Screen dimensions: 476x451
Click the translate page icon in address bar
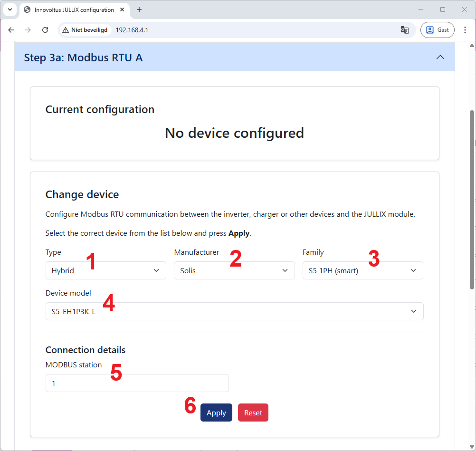coord(404,30)
